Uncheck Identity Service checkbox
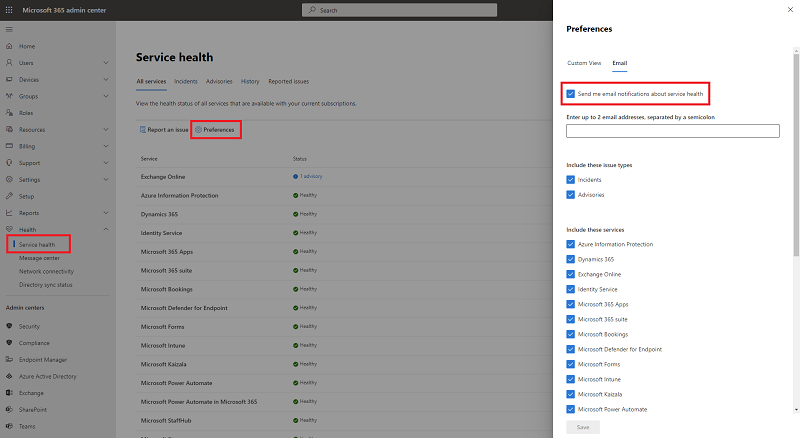The image size is (800, 438). [x=570, y=289]
